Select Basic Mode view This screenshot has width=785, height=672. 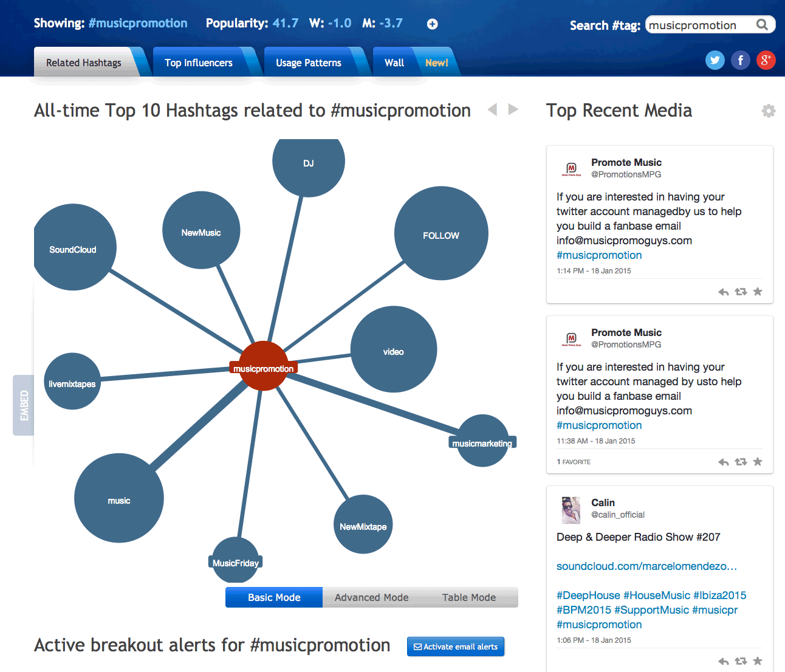click(274, 597)
